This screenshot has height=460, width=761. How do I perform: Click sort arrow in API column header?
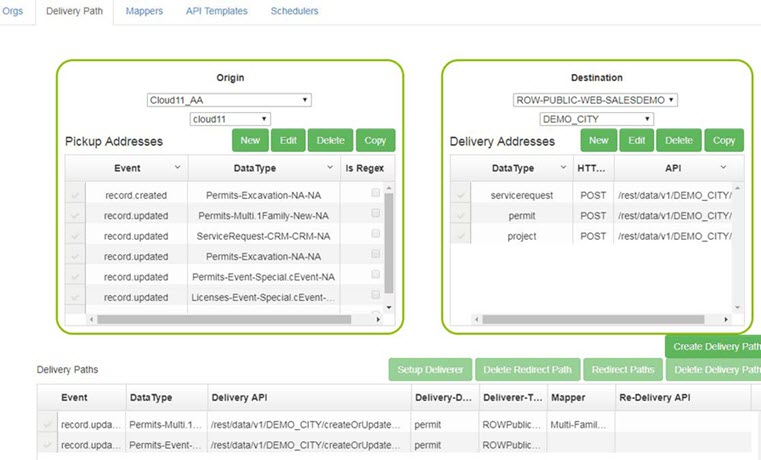723,168
